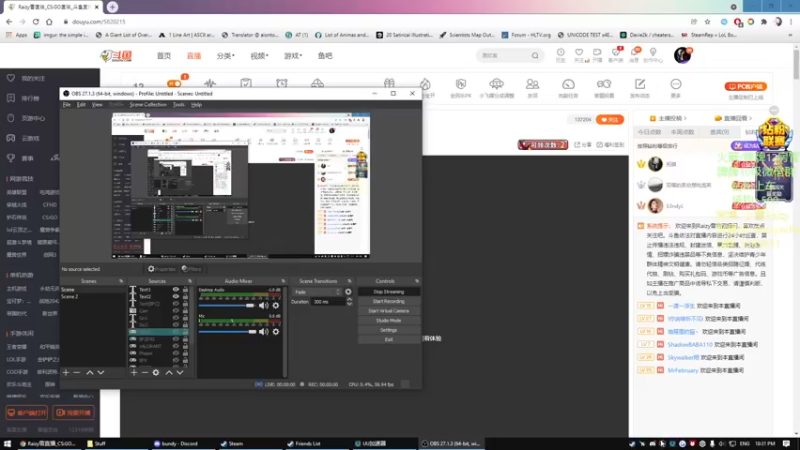
Task: Open OBS View menu
Action: [97, 105]
